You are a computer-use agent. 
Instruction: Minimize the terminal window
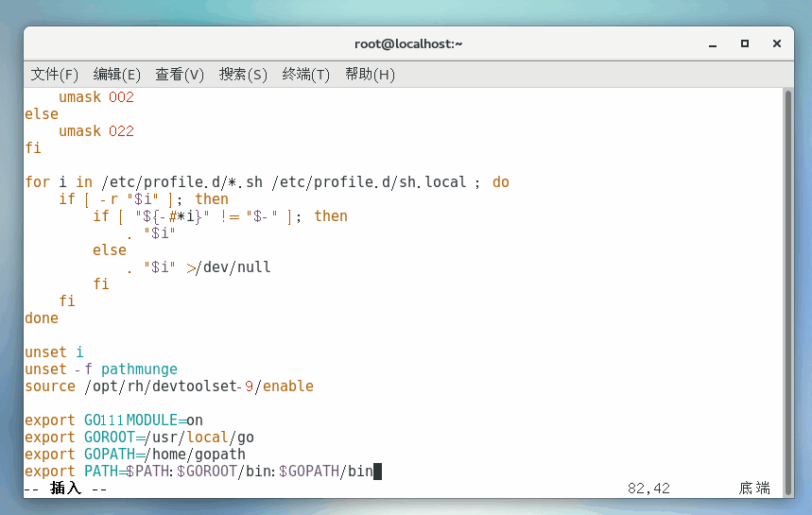pyautogui.click(x=712, y=43)
